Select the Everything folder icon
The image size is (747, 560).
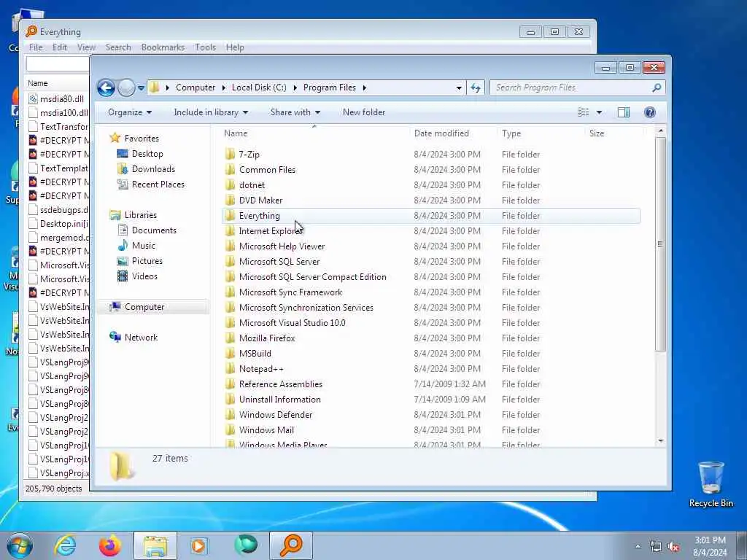coord(230,215)
